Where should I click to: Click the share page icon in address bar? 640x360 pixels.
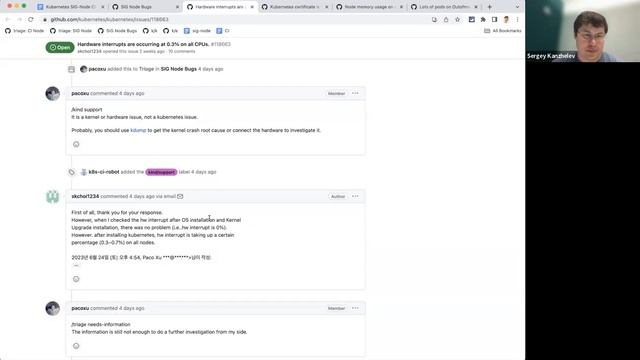pyautogui.click(x=446, y=19)
